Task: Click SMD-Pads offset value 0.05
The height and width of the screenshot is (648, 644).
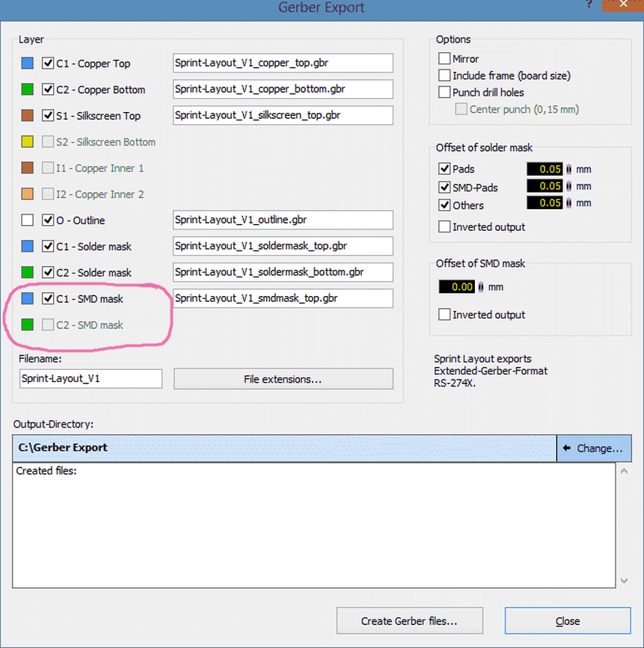Action: pos(545,186)
